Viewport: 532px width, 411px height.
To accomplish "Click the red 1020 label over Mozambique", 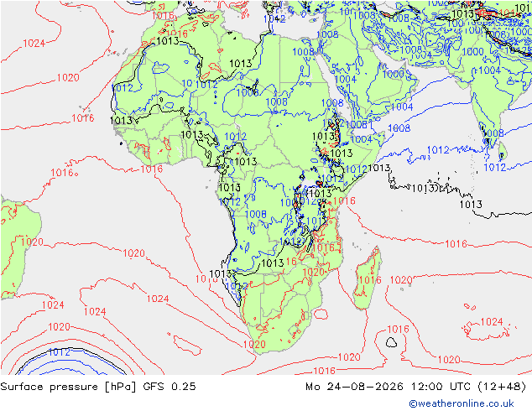I will [x=313, y=273].
